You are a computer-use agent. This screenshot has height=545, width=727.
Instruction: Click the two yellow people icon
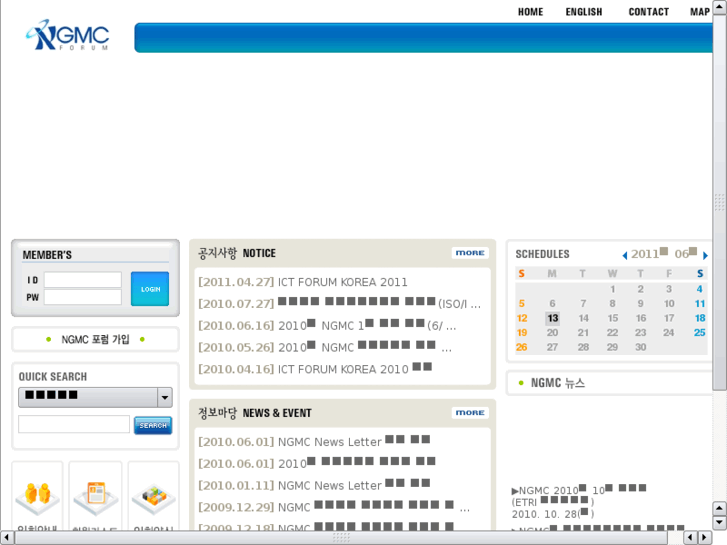[38, 497]
